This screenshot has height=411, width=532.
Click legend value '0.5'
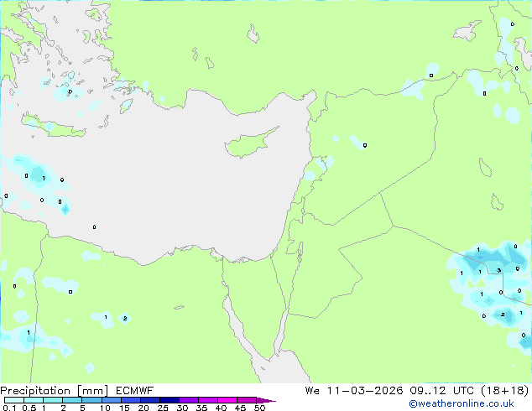pos(29,408)
